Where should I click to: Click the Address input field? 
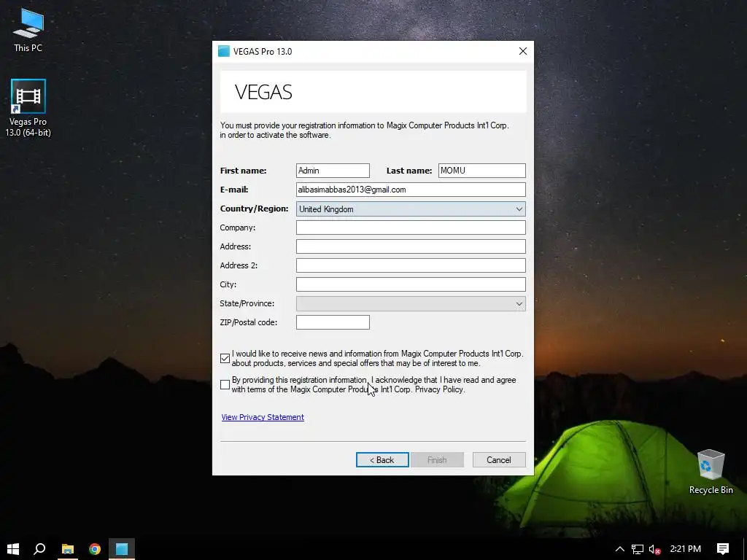(x=411, y=246)
